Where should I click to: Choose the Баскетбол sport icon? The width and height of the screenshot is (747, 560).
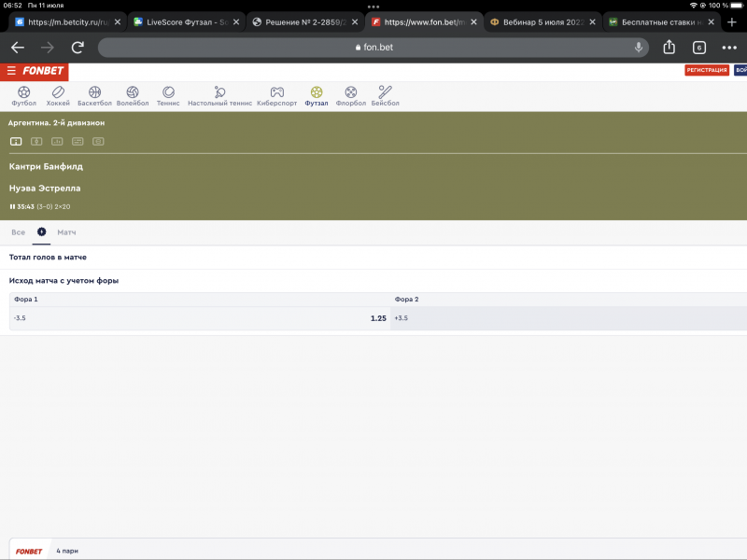coord(94,95)
